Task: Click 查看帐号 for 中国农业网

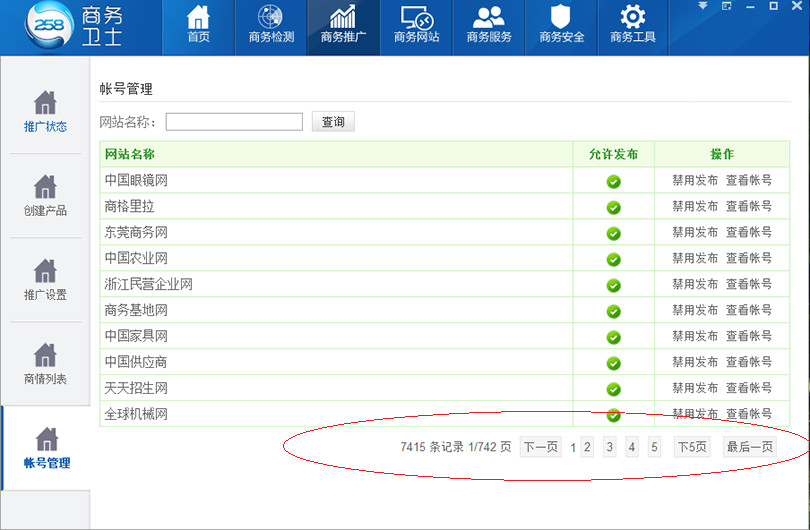Action: (x=749, y=258)
